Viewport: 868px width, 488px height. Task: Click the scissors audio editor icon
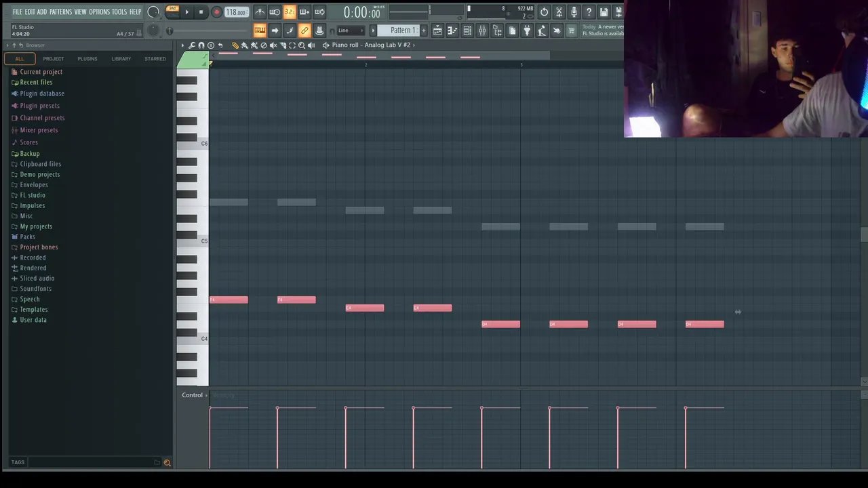tap(559, 12)
